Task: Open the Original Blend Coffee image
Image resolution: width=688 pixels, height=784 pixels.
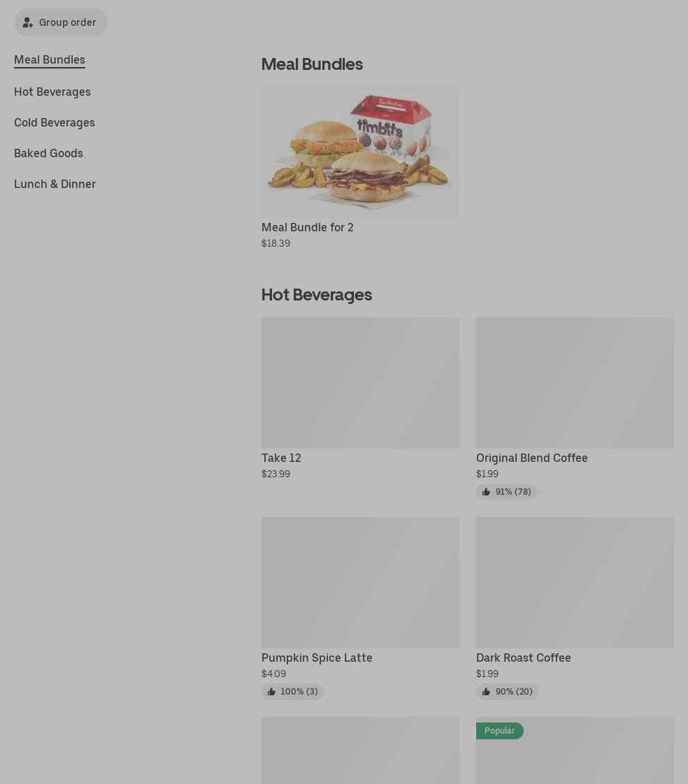Action: click(x=575, y=382)
